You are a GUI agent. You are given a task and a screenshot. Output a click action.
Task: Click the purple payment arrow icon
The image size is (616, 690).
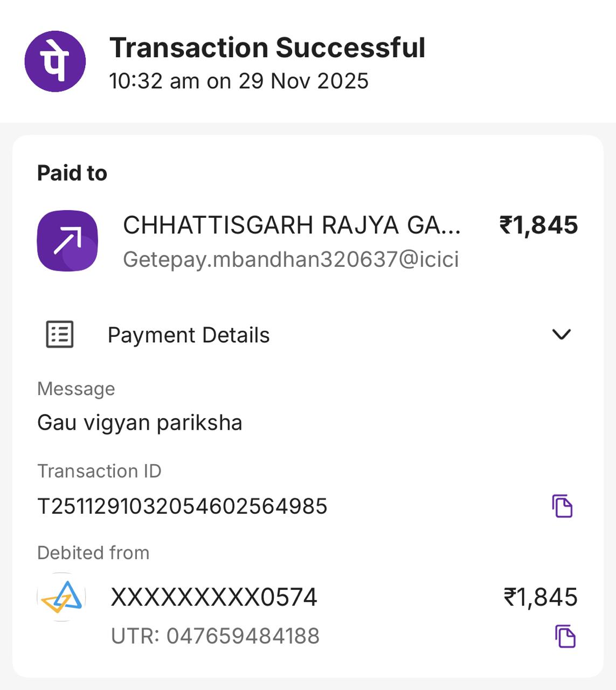(67, 240)
